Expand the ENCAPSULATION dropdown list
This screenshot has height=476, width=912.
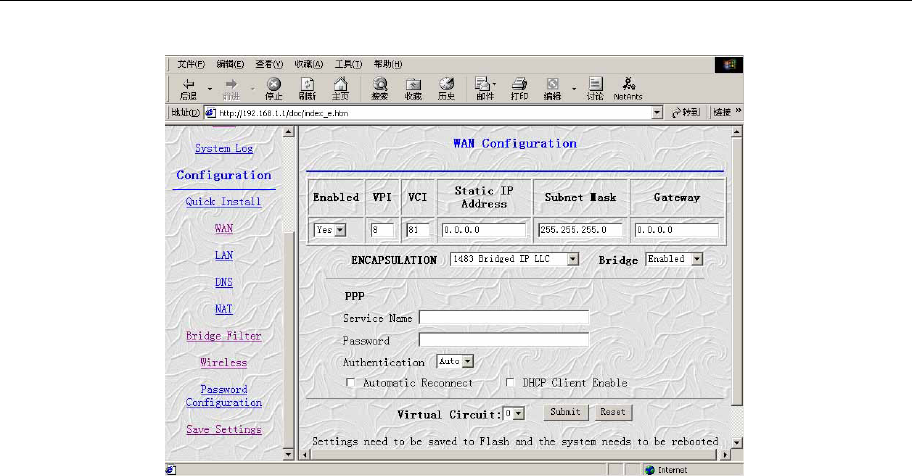514,259
